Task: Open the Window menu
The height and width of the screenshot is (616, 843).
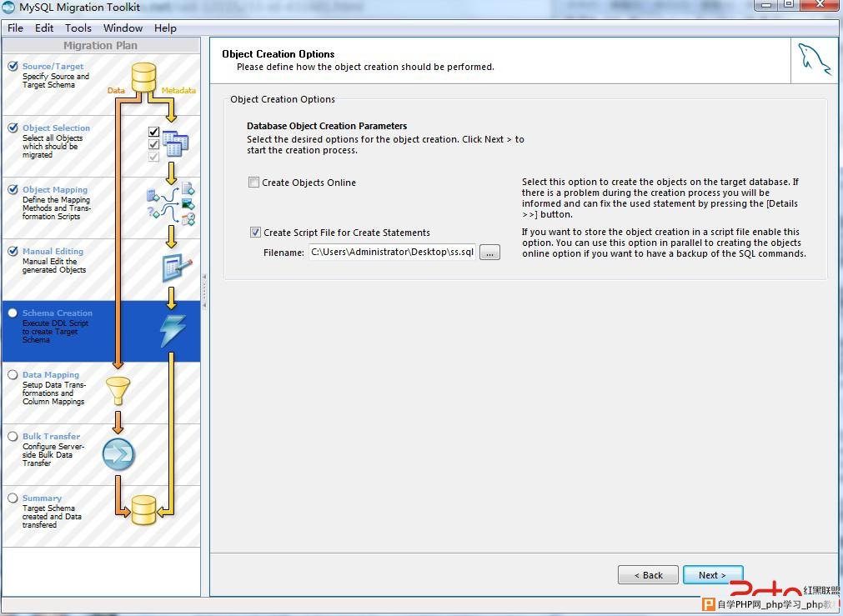Action: coord(123,28)
